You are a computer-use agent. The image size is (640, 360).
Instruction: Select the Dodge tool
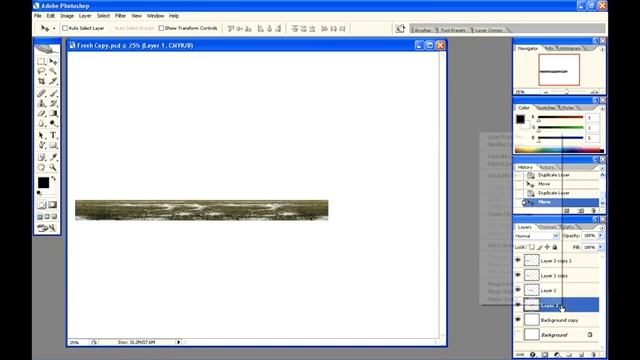pyautogui.click(x=53, y=123)
